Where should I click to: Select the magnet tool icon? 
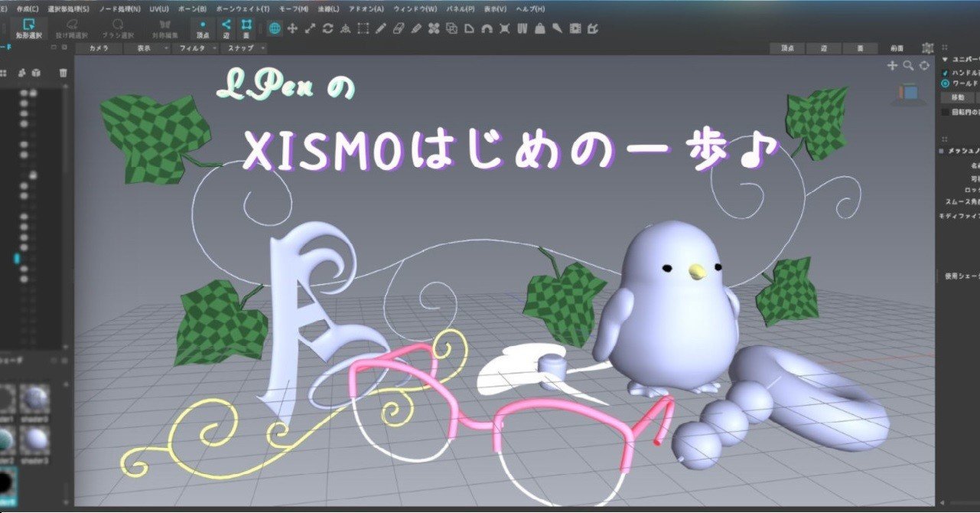click(x=487, y=28)
